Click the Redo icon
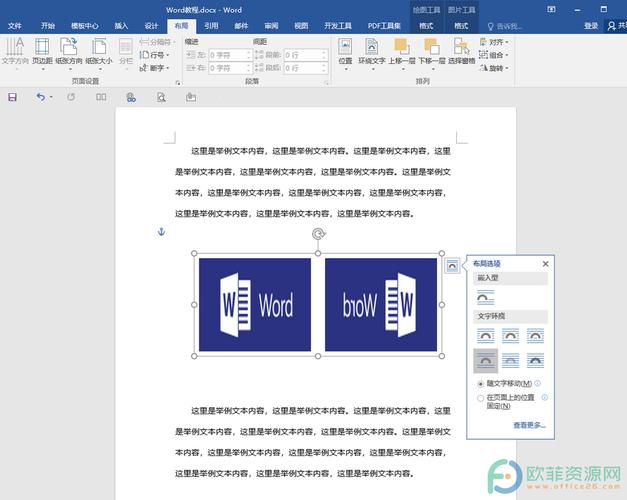Screen dimensions: 627x500 pyautogui.click(x=71, y=97)
